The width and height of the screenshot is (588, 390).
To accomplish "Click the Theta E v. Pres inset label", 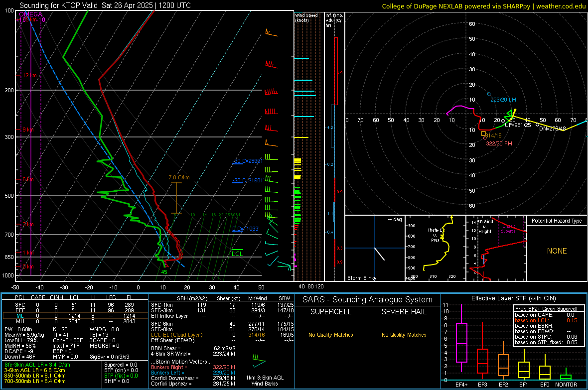I will (x=435, y=235).
